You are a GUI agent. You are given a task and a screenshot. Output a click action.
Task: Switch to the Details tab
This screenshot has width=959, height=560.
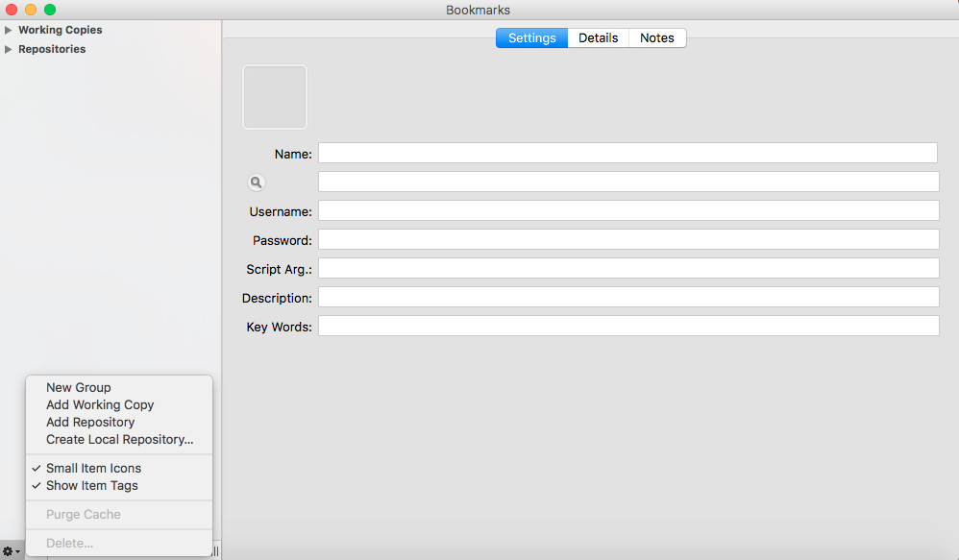pyautogui.click(x=598, y=38)
